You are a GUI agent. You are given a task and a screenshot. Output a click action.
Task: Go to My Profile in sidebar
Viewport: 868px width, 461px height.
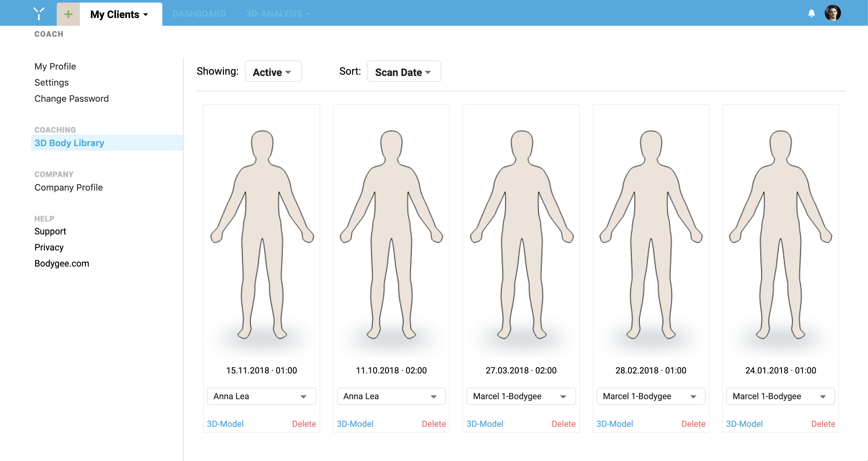[55, 66]
